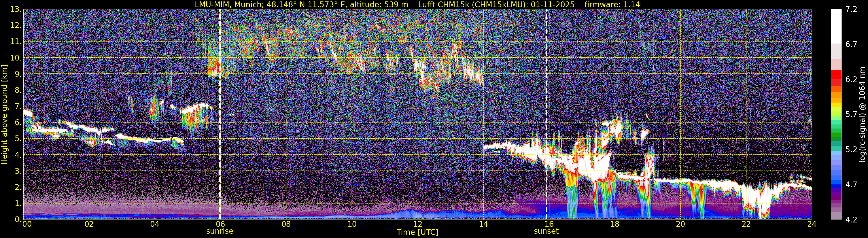This screenshot has width=868, height=238.
Task: Click the time axis tick "08"
Action: point(286,224)
